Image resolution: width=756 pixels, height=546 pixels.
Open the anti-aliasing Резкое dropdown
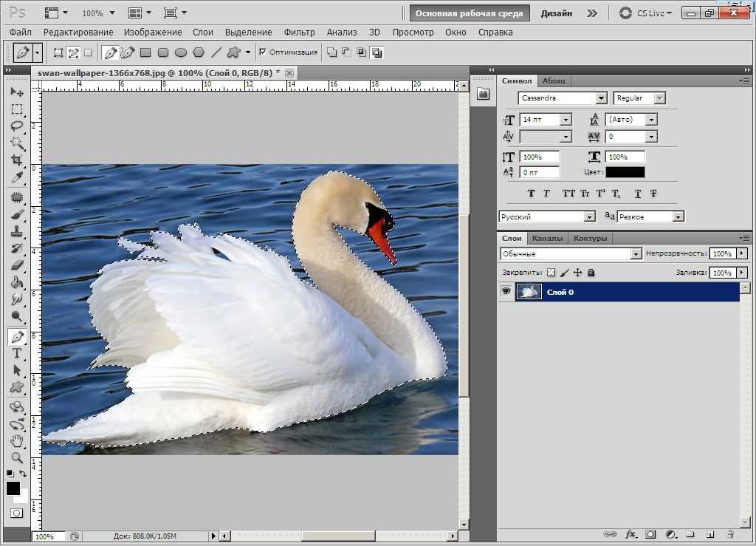pyautogui.click(x=678, y=217)
